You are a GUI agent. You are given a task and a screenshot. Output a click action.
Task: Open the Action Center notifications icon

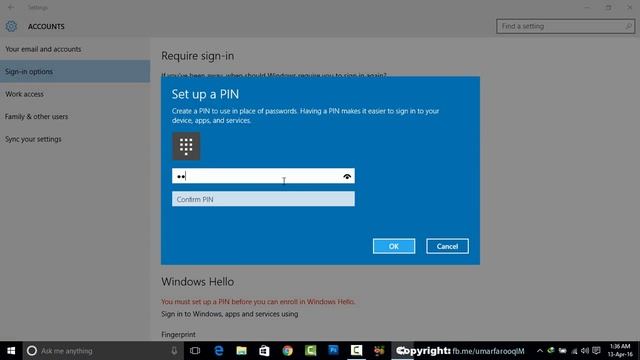pos(596,351)
